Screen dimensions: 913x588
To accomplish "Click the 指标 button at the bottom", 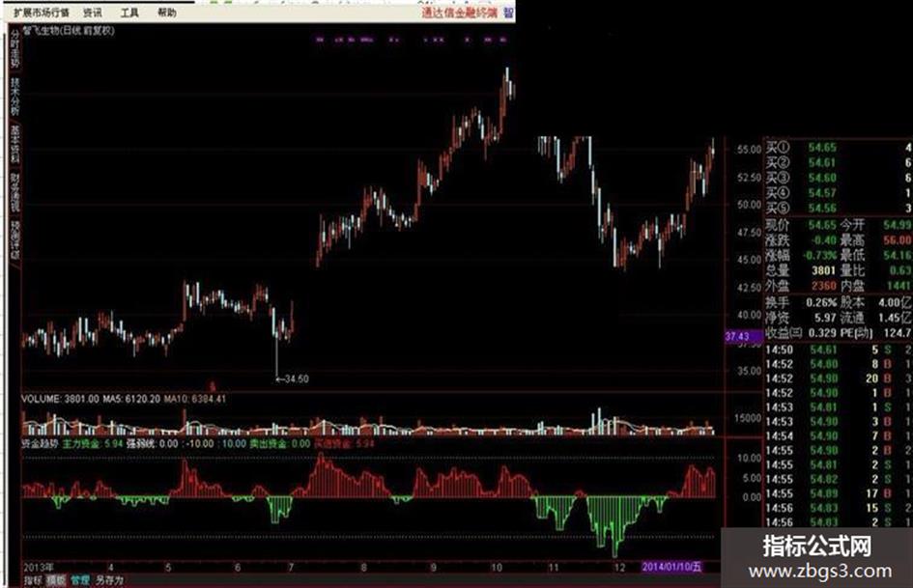I will click(33, 580).
